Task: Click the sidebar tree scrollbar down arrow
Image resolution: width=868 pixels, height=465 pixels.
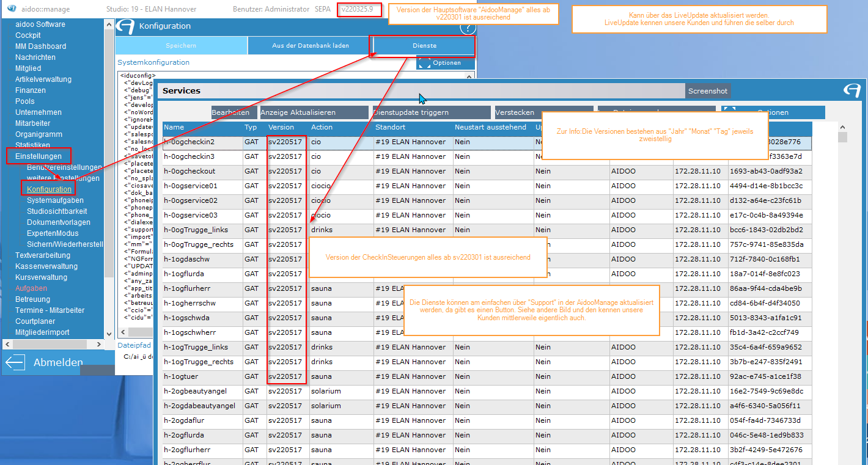Action: pos(109,334)
